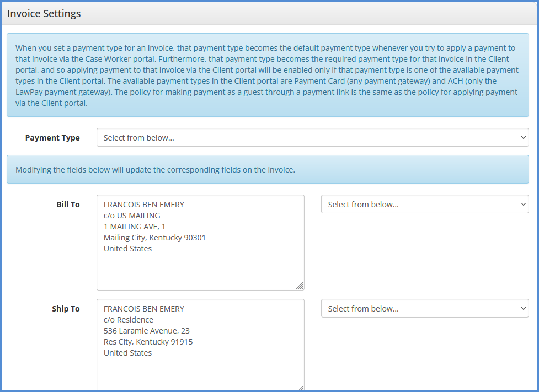Click 'Res City, Kentucky 91915' in Ship To
Screen dimensions: 539x392
tap(148, 342)
